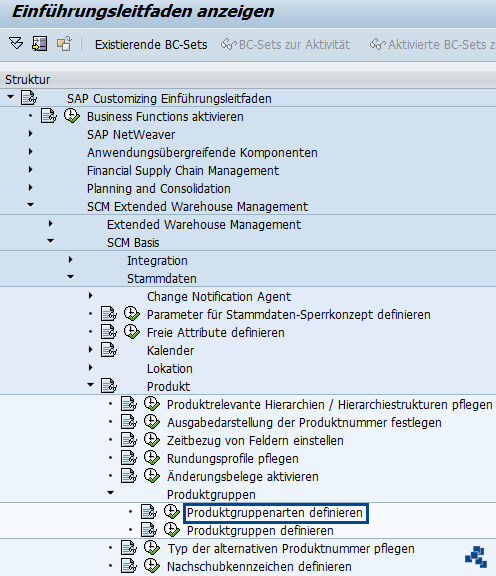This screenshot has width=496, height=576.
Task: Execute Ausgabedarstellung der Produktnummer festlegen activity
Action: click(152, 422)
